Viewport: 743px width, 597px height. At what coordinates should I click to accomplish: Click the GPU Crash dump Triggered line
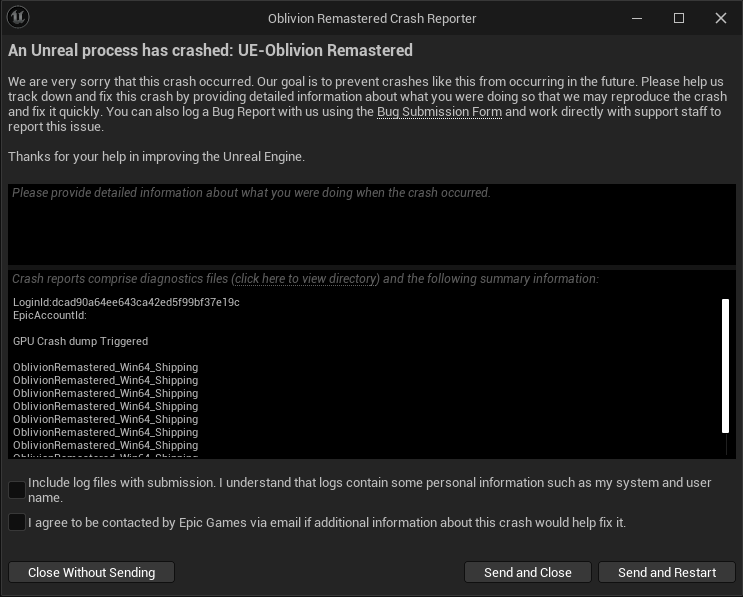81,341
